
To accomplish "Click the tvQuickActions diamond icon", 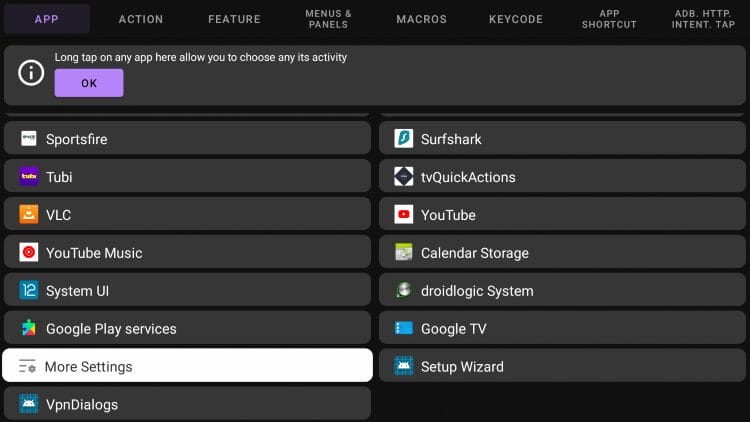I will click(404, 176).
